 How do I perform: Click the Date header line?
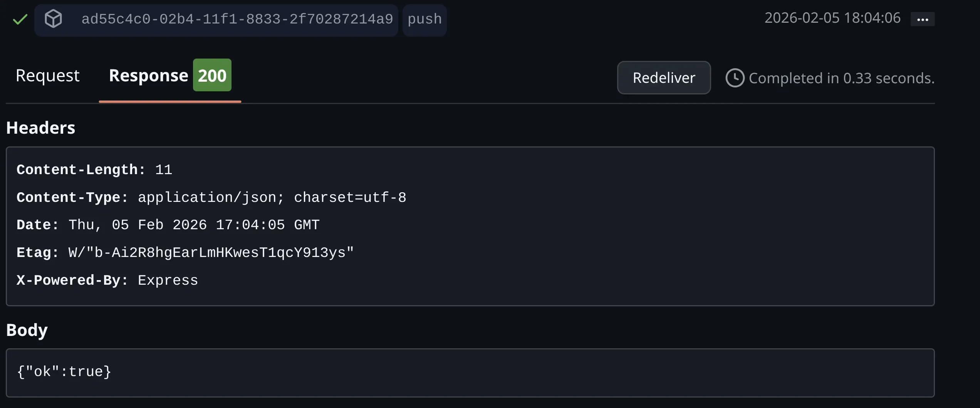pyautogui.click(x=168, y=225)
